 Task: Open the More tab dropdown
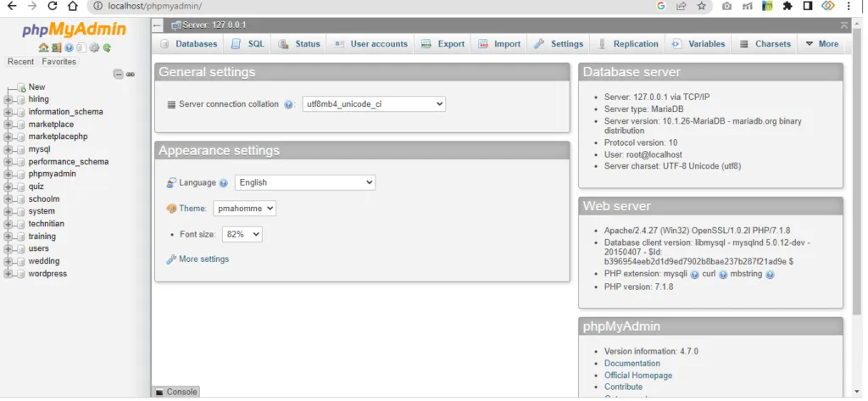[821, 44]
